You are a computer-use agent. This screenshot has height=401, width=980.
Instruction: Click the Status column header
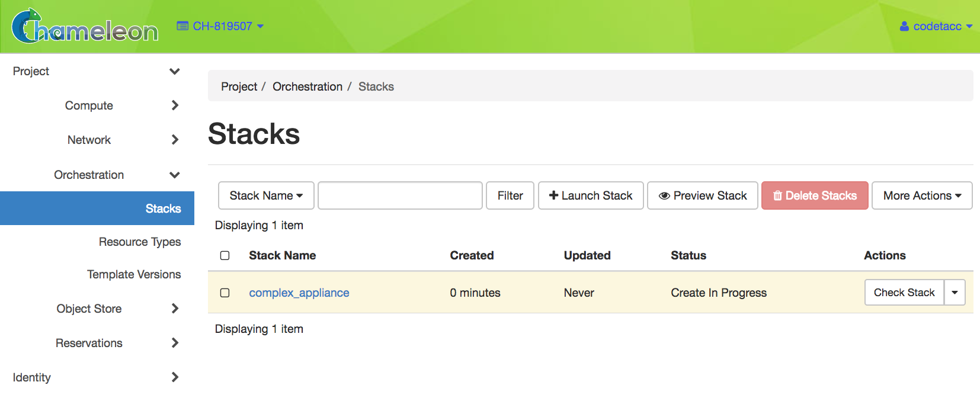click(688, 255)
